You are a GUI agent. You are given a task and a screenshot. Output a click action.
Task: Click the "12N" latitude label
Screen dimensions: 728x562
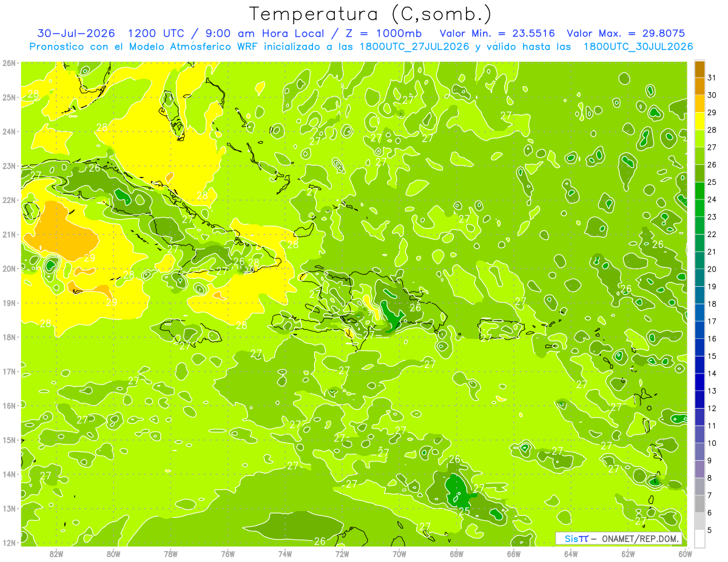pyautogui.click(x=8, y=543)
